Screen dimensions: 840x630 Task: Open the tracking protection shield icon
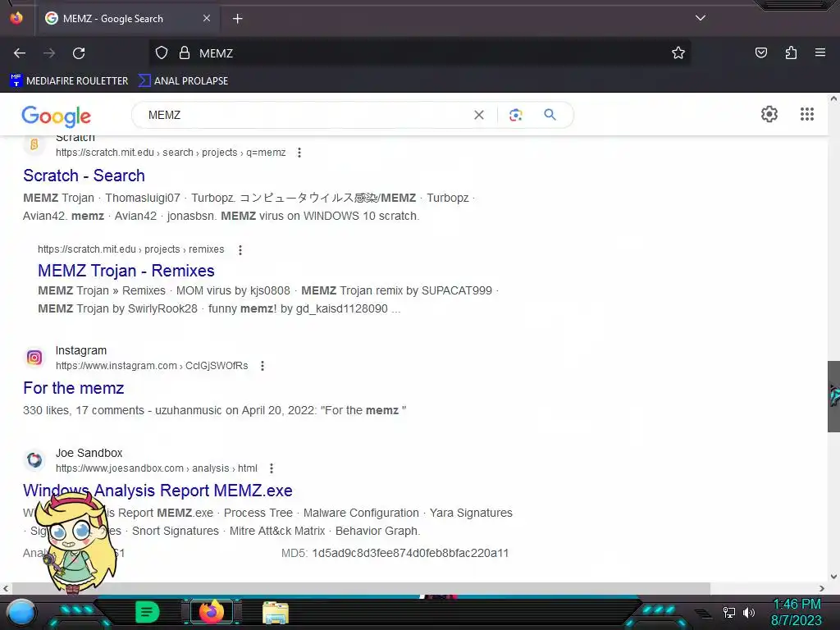162,53
